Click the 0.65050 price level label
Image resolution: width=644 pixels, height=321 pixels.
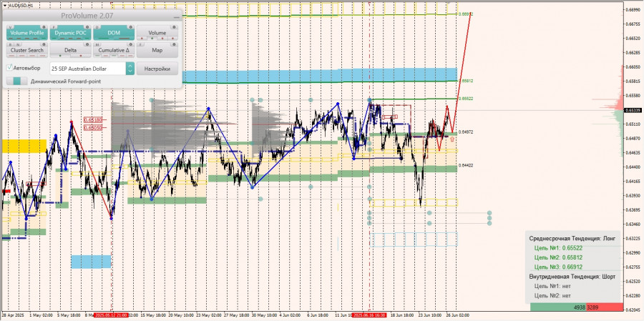[x=92, y=128]
